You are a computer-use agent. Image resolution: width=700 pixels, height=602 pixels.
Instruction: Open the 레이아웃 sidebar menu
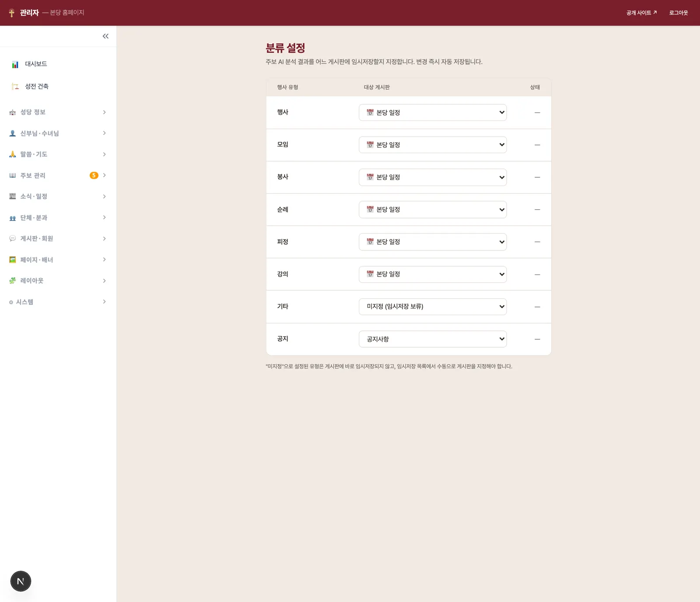click(x=58, y=281)
